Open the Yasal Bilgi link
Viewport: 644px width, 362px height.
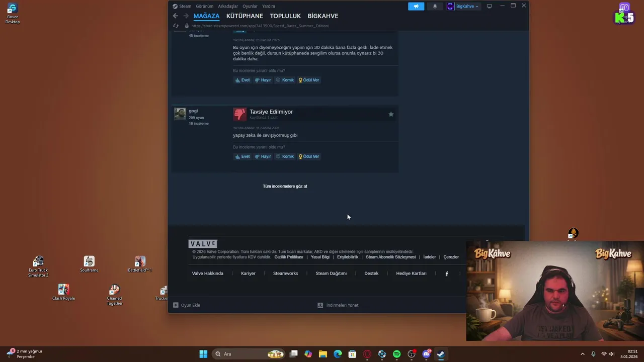coord(320,257)
